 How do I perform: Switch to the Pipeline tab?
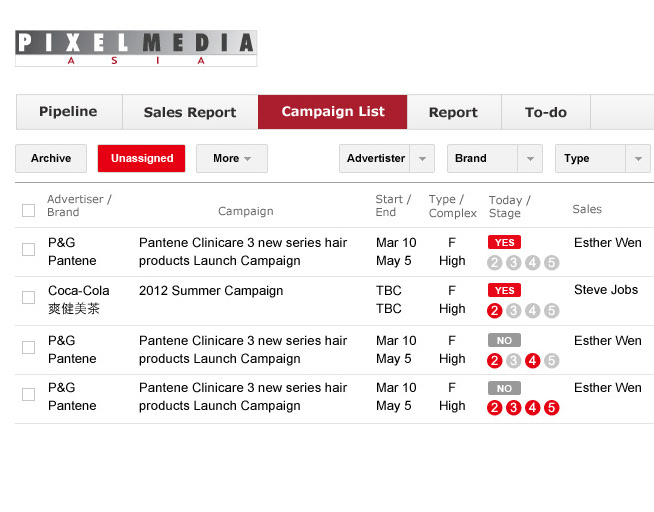pos(69,112)
